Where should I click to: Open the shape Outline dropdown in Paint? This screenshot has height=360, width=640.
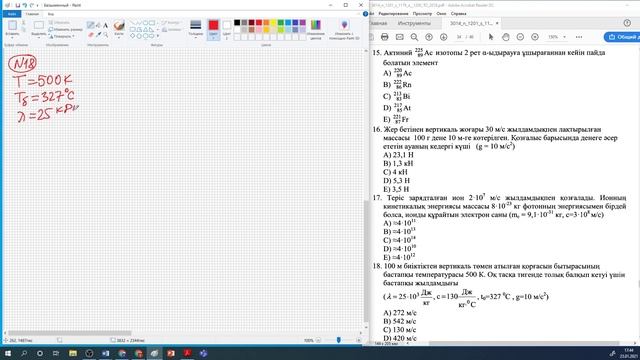[x=171, y=23]
